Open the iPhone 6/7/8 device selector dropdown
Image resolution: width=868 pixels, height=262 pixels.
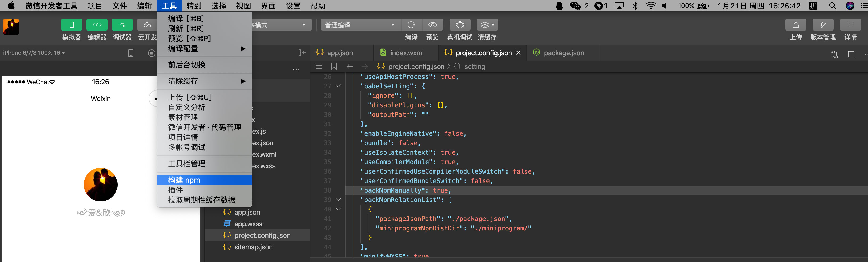(x=32, y=52)
